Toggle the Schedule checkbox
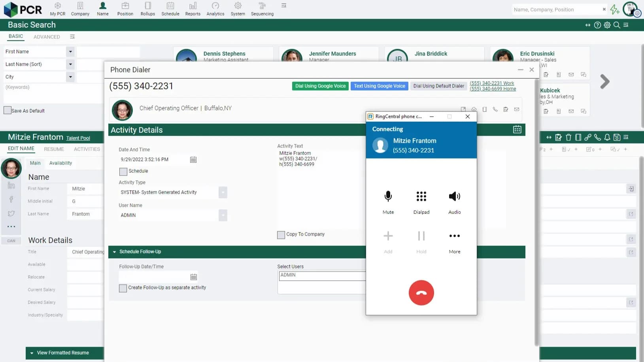 pos(123,172)
